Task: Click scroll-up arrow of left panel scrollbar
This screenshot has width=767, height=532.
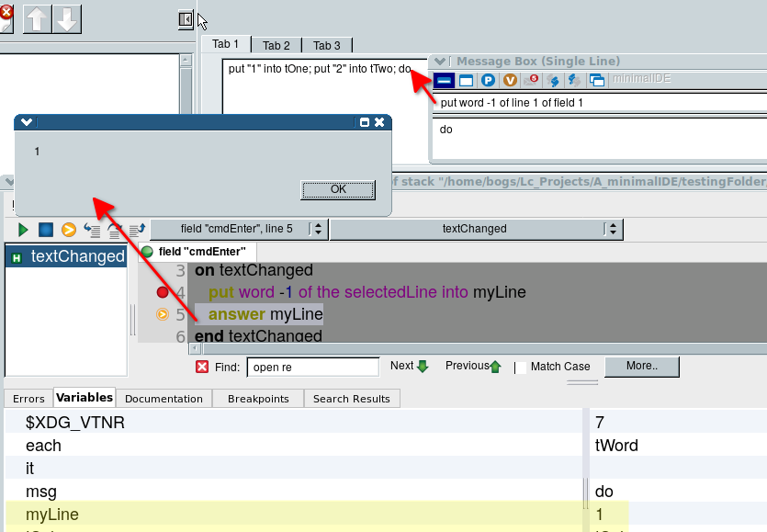Action: coord(186,61)
